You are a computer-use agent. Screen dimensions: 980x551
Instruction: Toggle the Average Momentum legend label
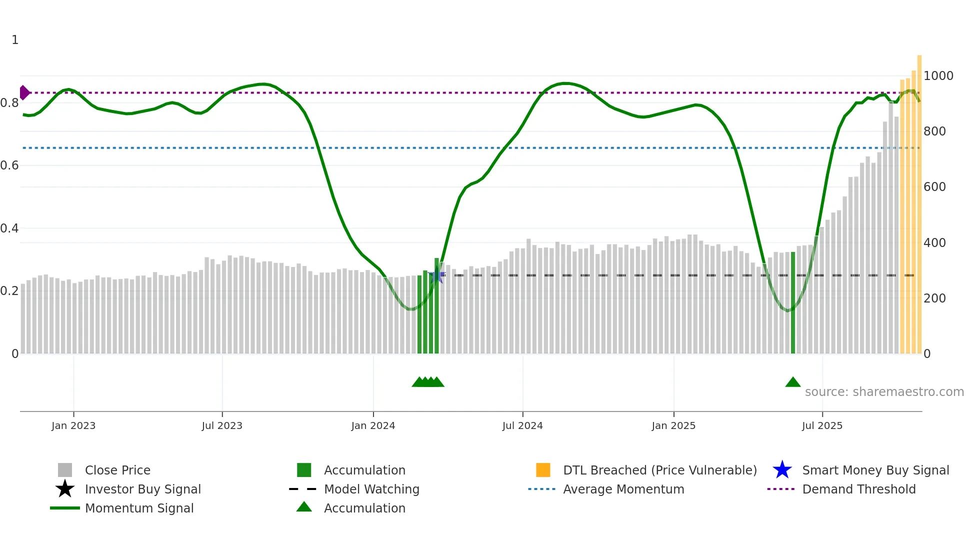coord(623,489)
